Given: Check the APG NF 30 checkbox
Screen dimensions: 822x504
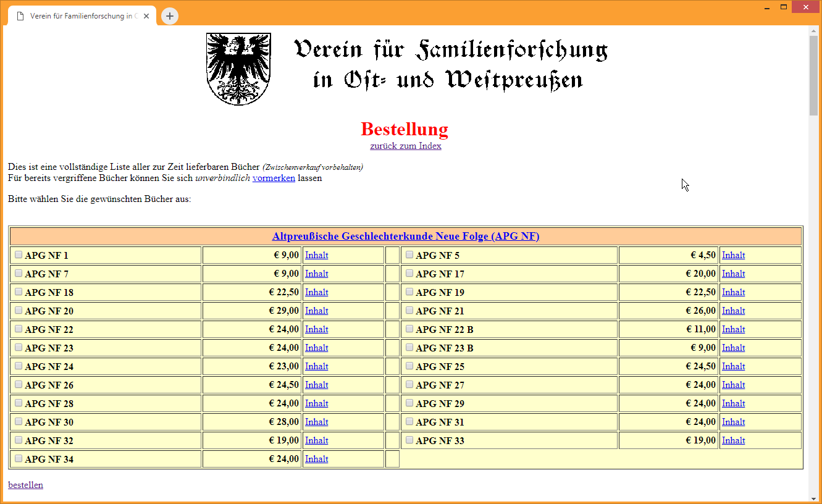Looking at the screenshot, I should click(x=19, y=421).
